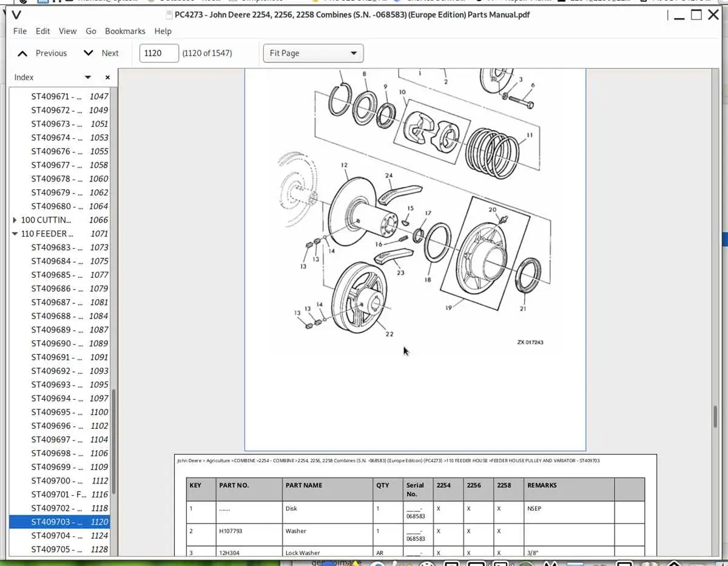Click the PART NAME column header
Image resolution: width=728 pixels, height=566 pixels.
coord(328,489)
